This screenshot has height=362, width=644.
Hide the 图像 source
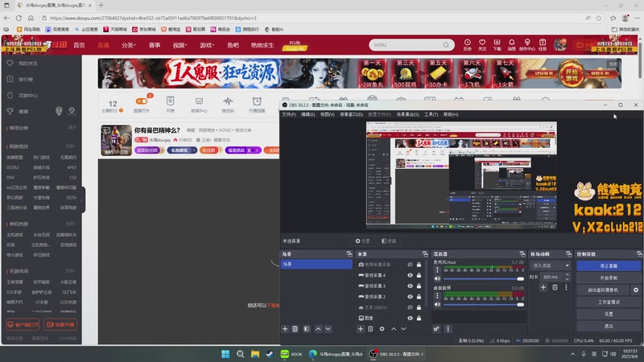click(x=410, y=318)
